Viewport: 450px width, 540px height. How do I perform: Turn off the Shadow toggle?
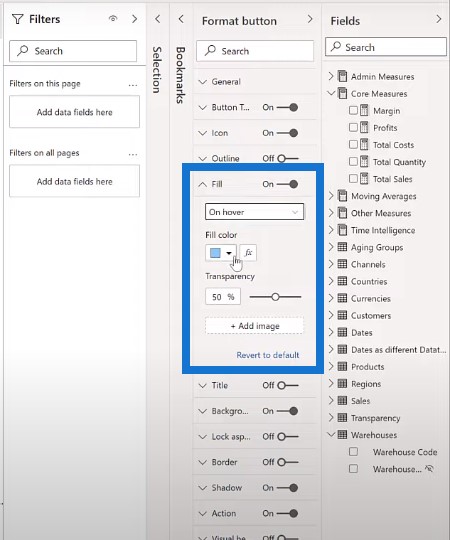point(287,488)
